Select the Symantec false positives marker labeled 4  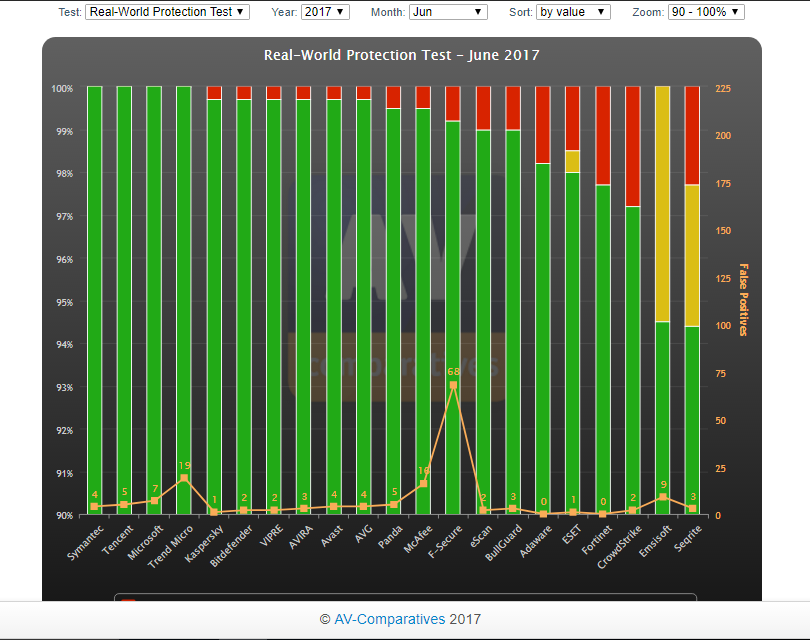click(x=94, y=507)
